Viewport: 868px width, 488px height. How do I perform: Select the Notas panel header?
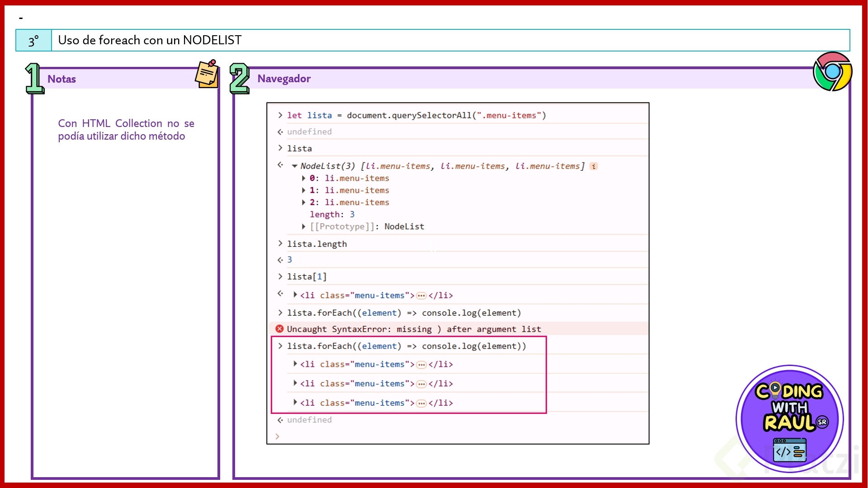[62, 79]
